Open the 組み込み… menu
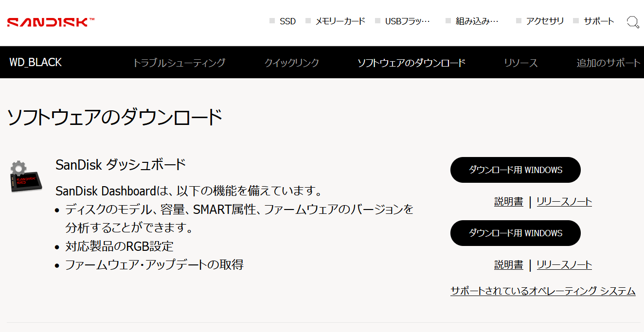Image resolution: width=644 pixels, height=332 pixels. [x=477, y=21]
